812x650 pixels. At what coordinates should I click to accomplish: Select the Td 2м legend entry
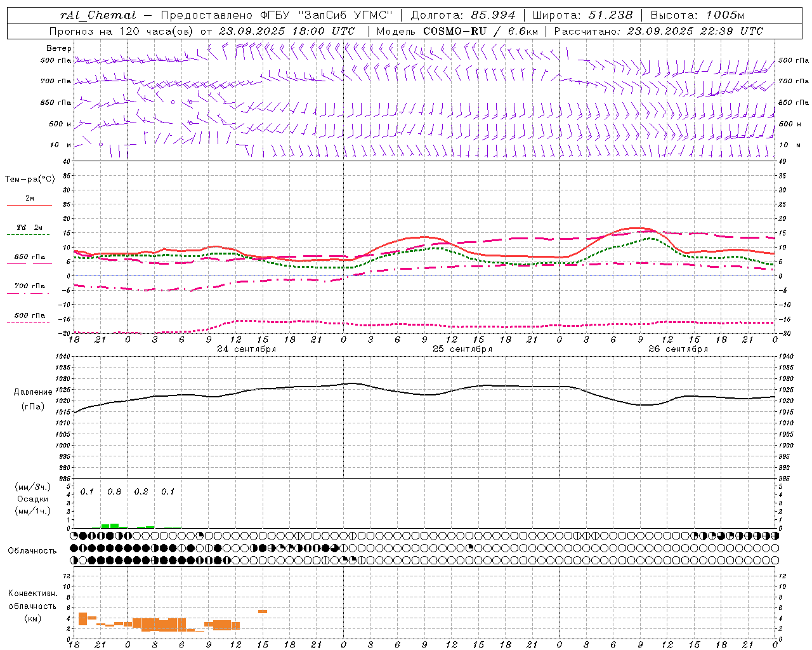pyautogui.click(x=30, y=227)
